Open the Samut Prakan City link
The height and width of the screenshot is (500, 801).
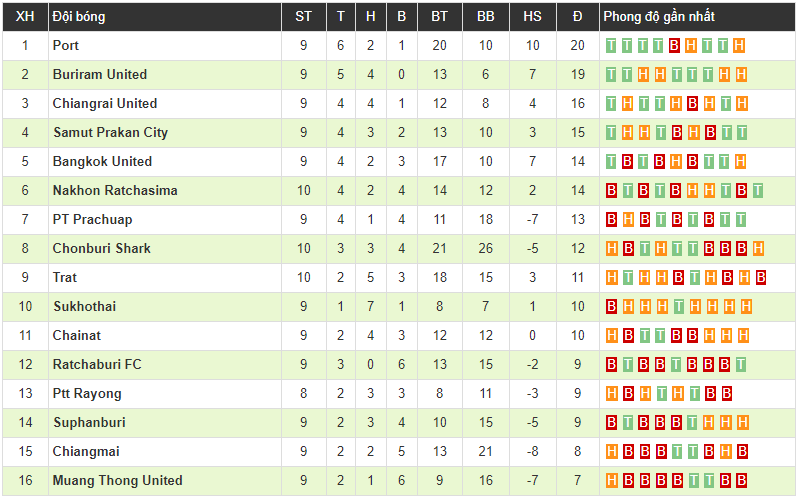pyautogui.click(x=110, y=132)
